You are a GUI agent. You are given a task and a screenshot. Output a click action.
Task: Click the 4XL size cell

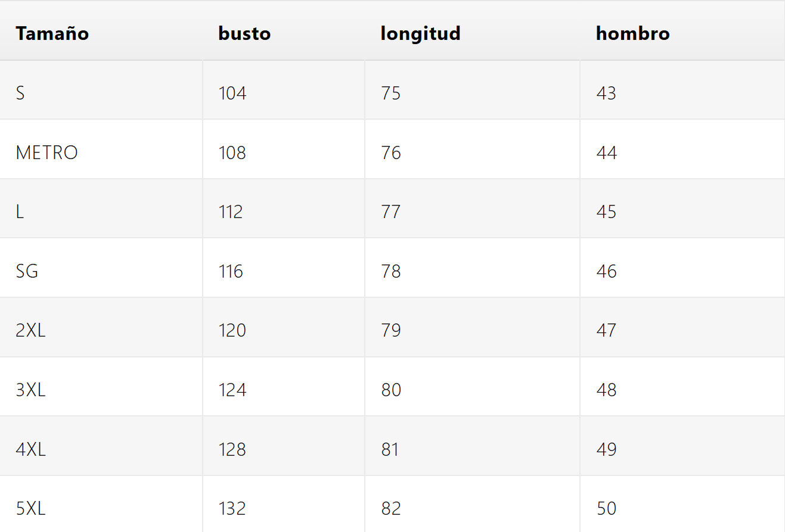(x=30, y=449)
